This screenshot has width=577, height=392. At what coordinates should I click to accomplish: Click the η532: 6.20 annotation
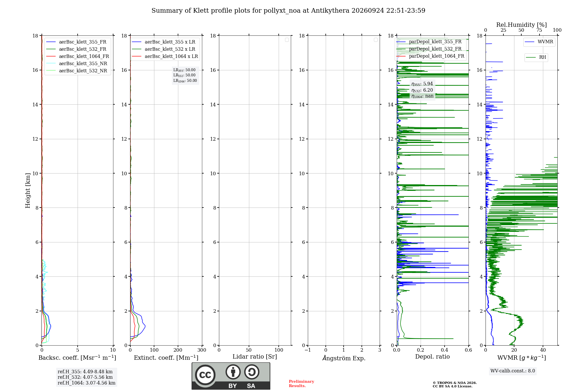pyautogui.click(x=422, y=90)
